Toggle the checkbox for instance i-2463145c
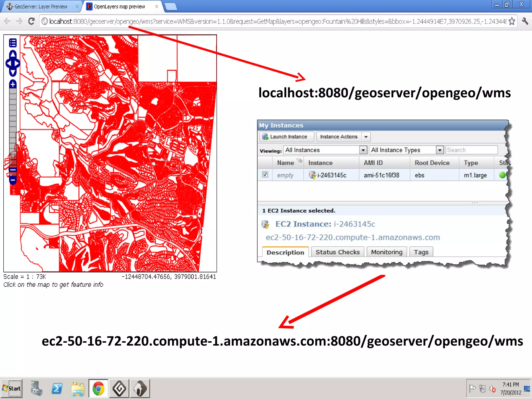Image resolution: width=532 pixels, height=399 pixels. click(265, 175)
